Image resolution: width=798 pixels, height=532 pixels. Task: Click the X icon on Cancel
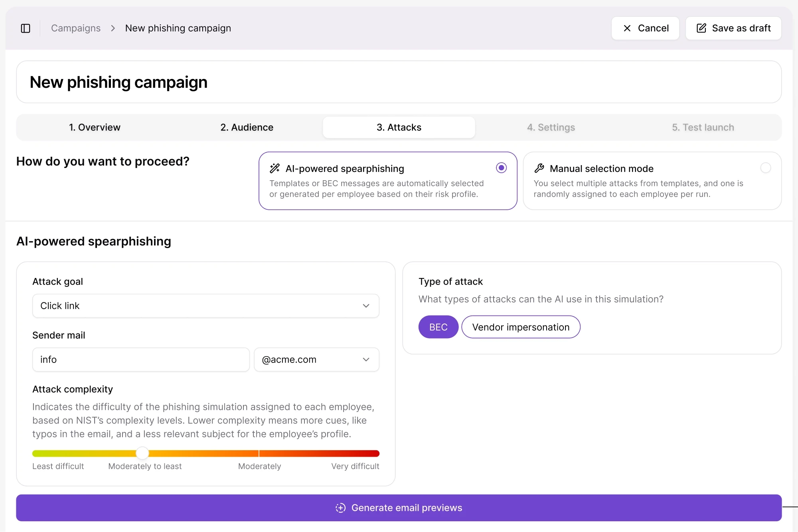point(627,28)
